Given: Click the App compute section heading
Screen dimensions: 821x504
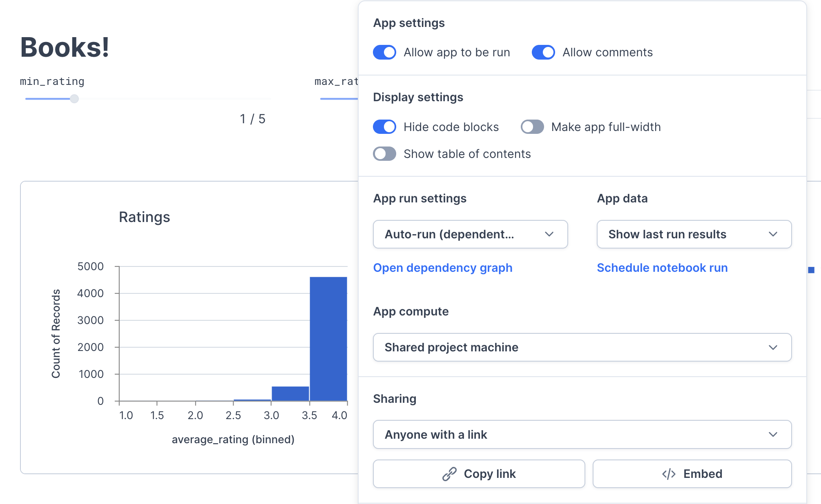Looking at the screenshot, I should (x=411, y=311).
